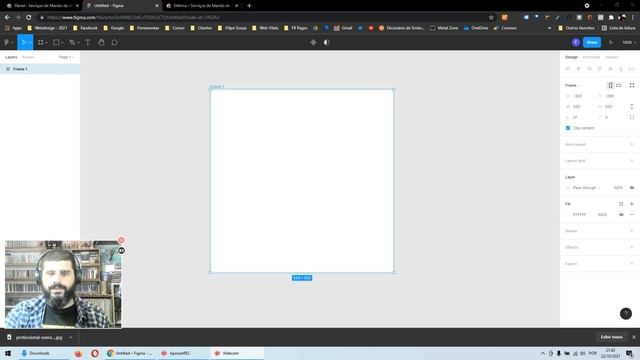Close the webcam overlay
The width and height of the screenshot is (640, 360).
click(x=121, y=240)
